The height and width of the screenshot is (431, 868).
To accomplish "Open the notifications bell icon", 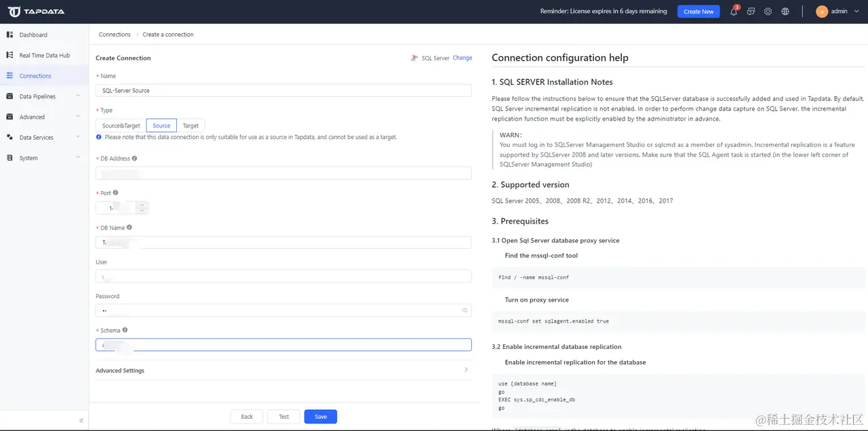I will click(x=733, y=12).
